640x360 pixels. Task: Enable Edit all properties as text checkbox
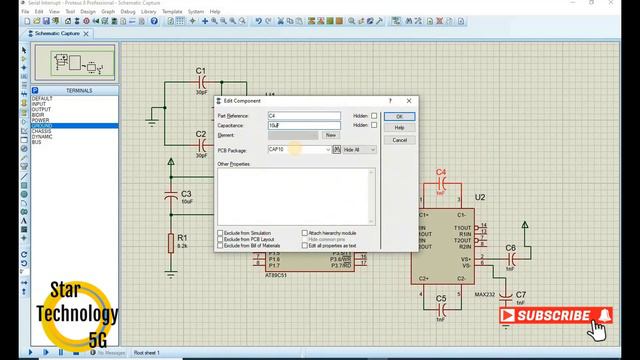(304, 246)
